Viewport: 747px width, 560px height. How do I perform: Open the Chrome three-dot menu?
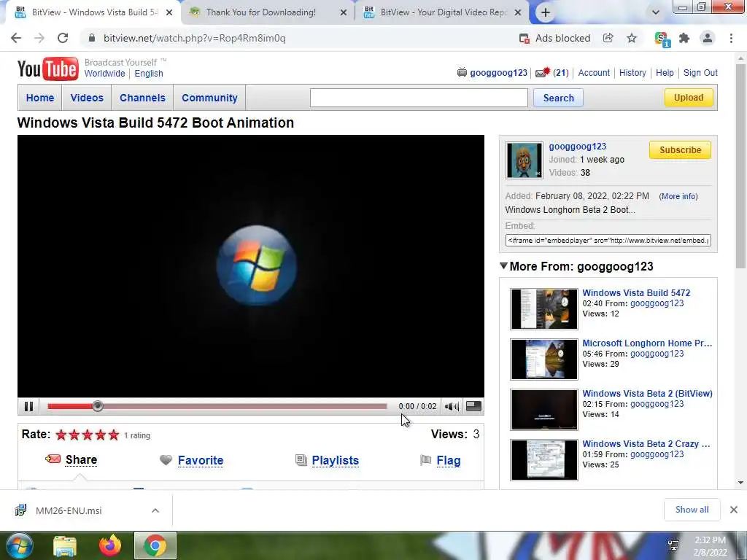[x=731, y=38]
